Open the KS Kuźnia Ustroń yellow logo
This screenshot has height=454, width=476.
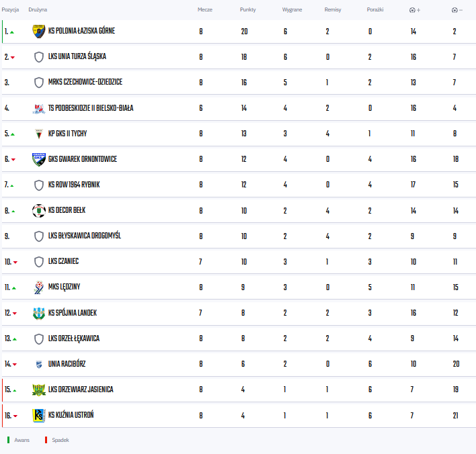[39, 415]
